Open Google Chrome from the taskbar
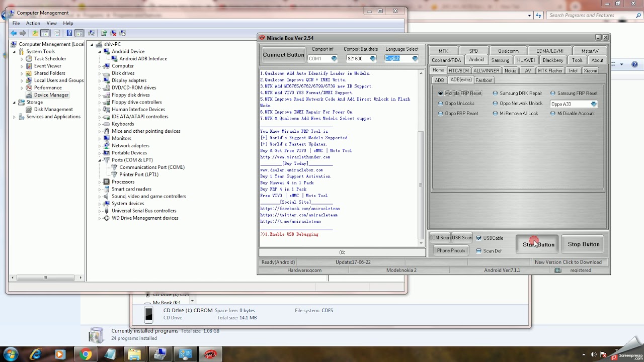This screenshot has height=362, width=644. (x=85, y=354)
